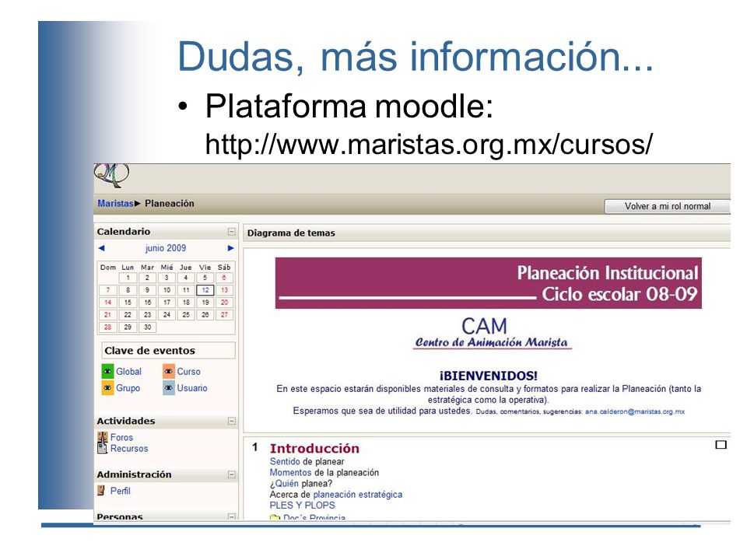Collapse the Administración block
Screen dimensions: 747x560
232,474
